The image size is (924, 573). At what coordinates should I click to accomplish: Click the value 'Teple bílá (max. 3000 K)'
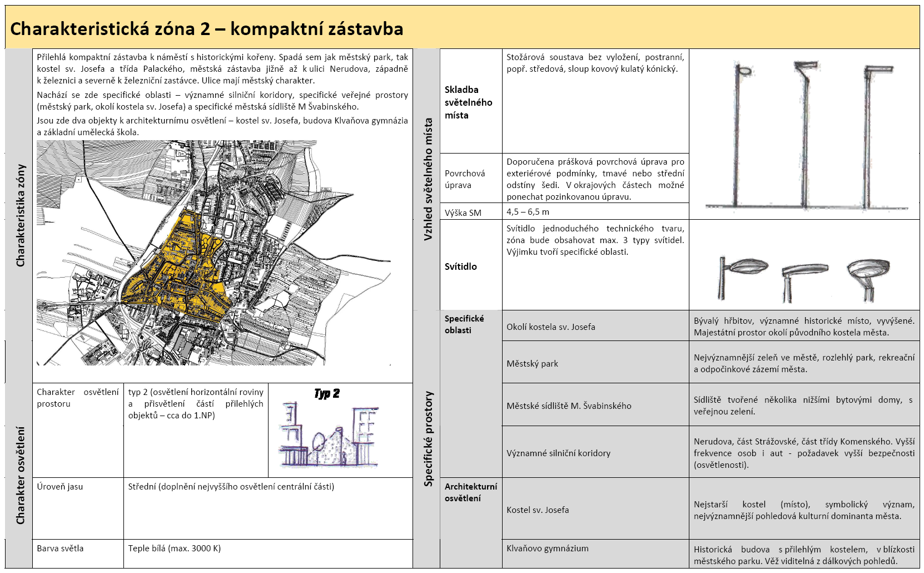(x=174, y=549)
